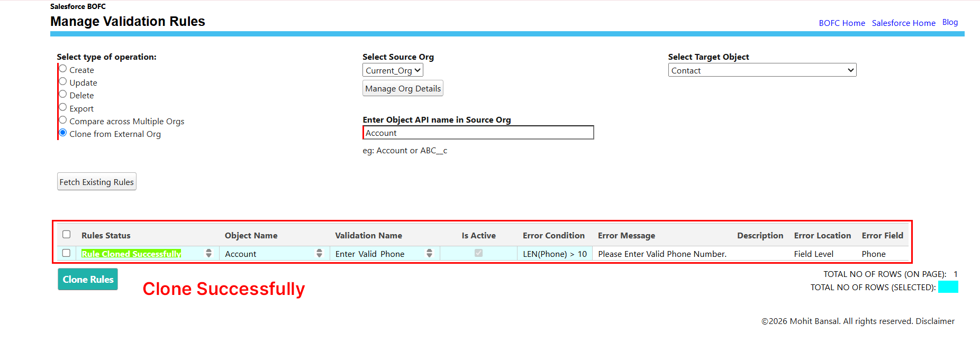Click the Error Field column header
The height and width of the screenshot is (361, 980).
click(882, 236)
